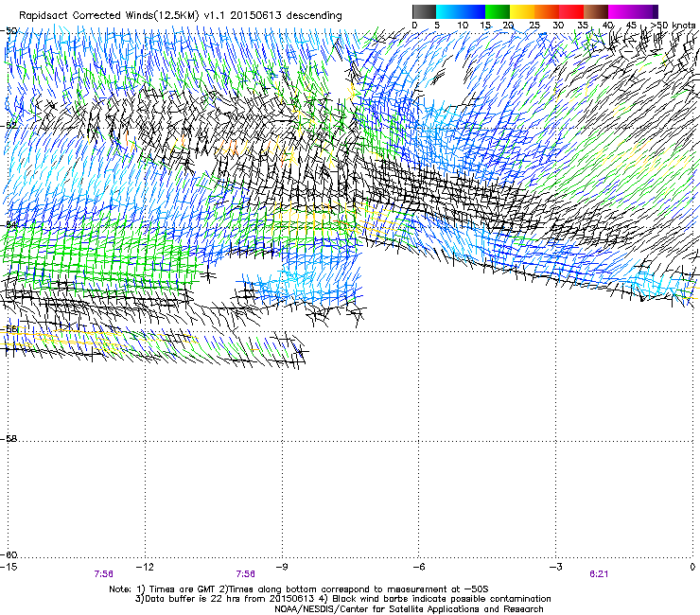Click the purple '6:21' swath time label
This screenshot has height=615, width=700.
click(599, 574)
